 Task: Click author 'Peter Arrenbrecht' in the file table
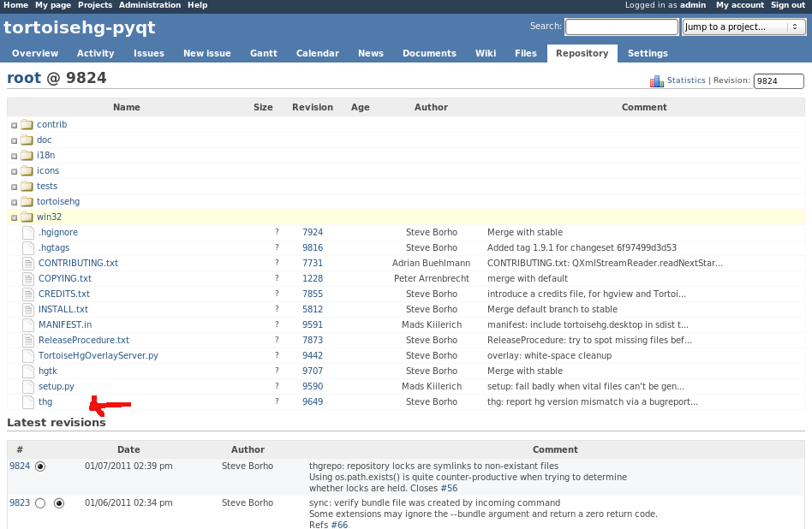[432, 278]
